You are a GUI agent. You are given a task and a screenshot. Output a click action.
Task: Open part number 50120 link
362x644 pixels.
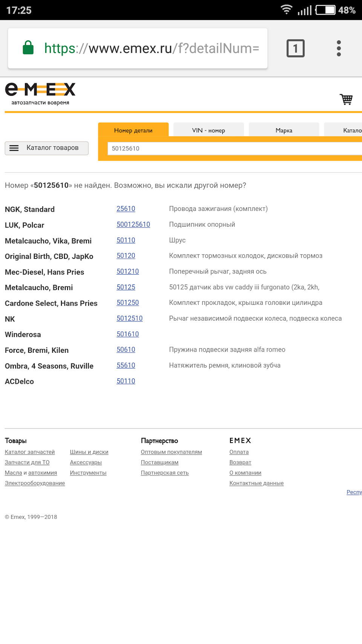point(126,256)
